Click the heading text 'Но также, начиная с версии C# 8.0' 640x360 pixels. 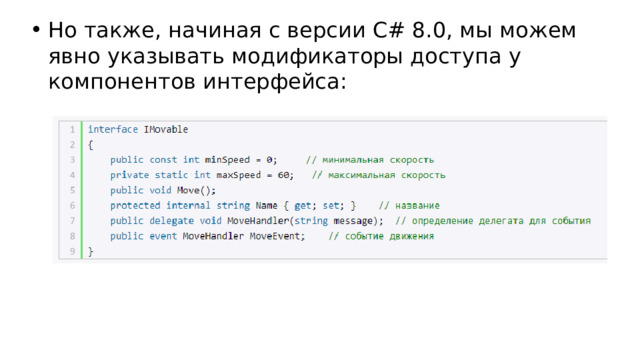tap(247, 30)
